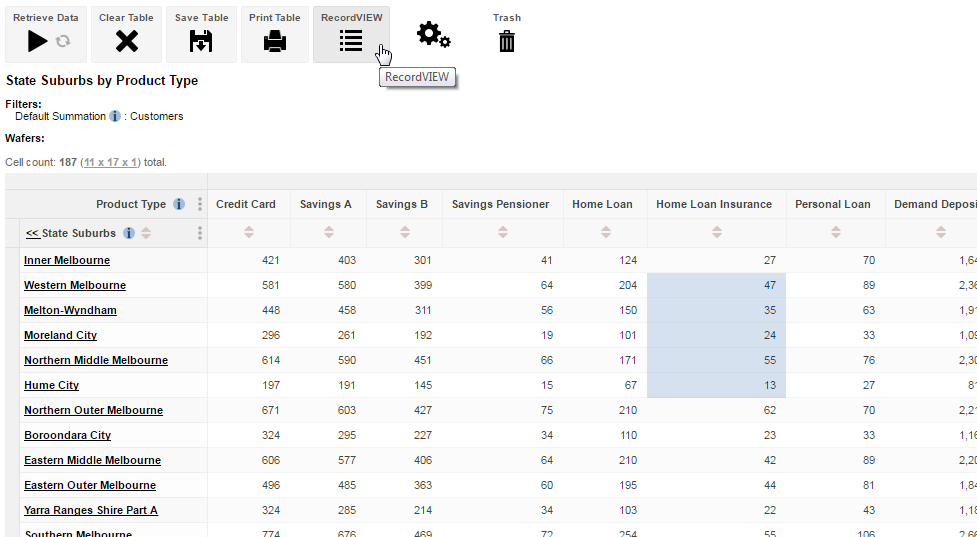Click the 11 x 17 x 1 dimensions link
Image resolution: width=977 pixels, height=537 pixels.
click(x=111, y=162)
